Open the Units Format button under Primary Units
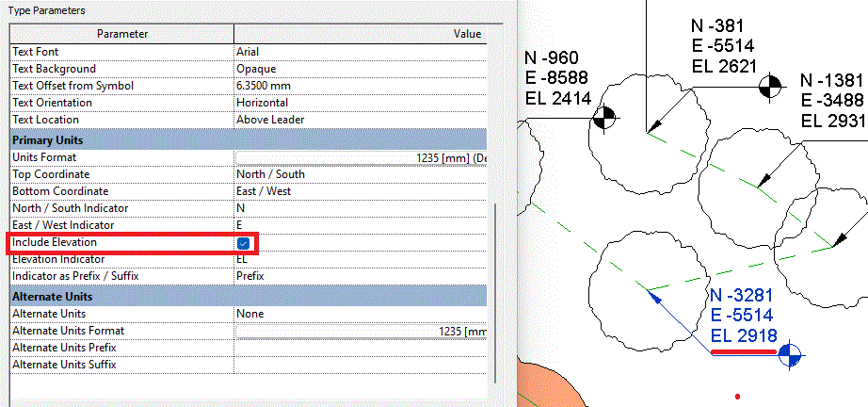The height and width of the screenshot is (407, 868). pyautogui.click(x=361, y=157)
